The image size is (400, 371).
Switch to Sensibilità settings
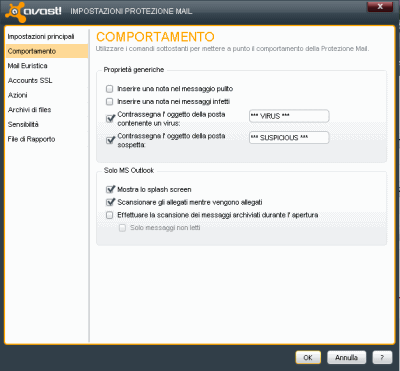(23, 124)
